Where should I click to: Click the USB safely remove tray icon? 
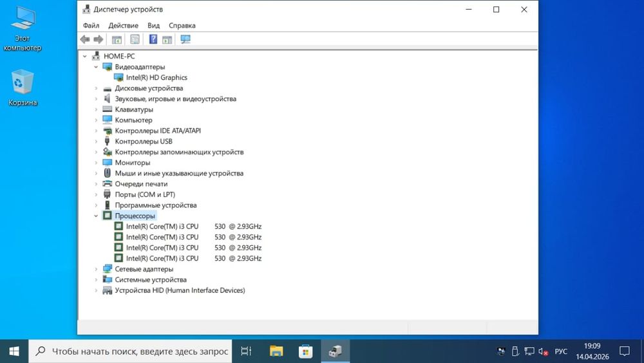point(515,351)
